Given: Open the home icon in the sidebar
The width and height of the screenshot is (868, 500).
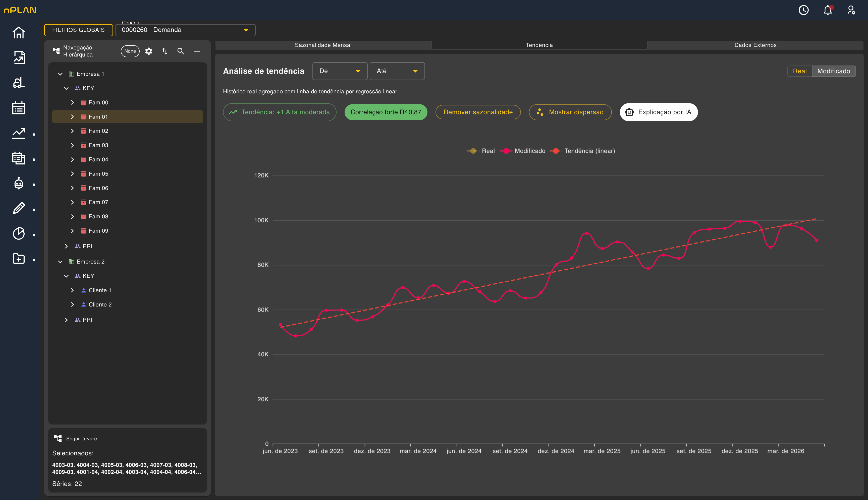Looking at the screenshot, I should [x=19, y=33].
